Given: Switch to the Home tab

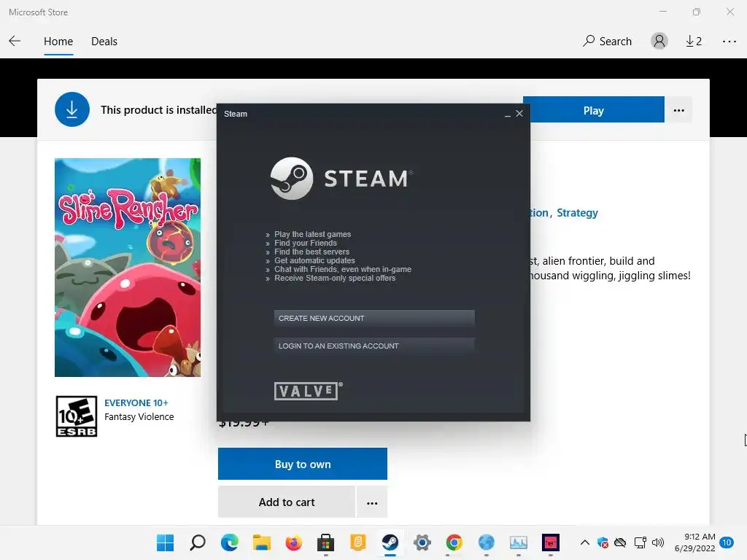Looking at the screenshot, I should (x=58, y=42).
